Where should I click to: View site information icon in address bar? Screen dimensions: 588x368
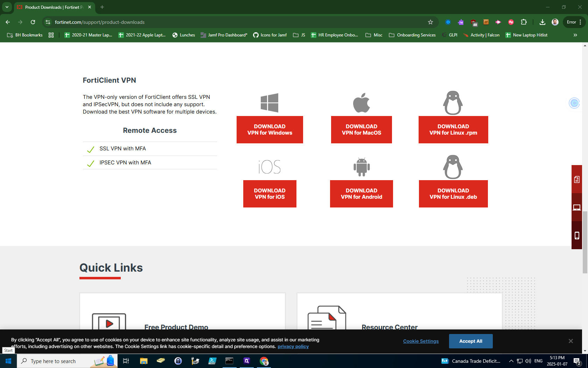pyautogui.click(x=48, y=22)
